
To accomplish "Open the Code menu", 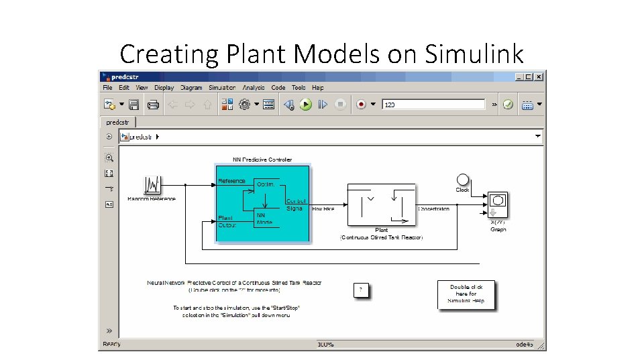I will point(278,87).
